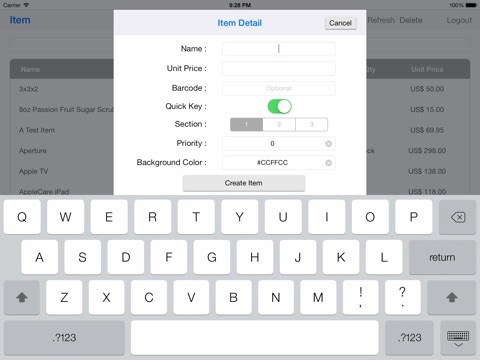480x360 pixels.
Task: Click the Create Item button
Action: [244, 183]
